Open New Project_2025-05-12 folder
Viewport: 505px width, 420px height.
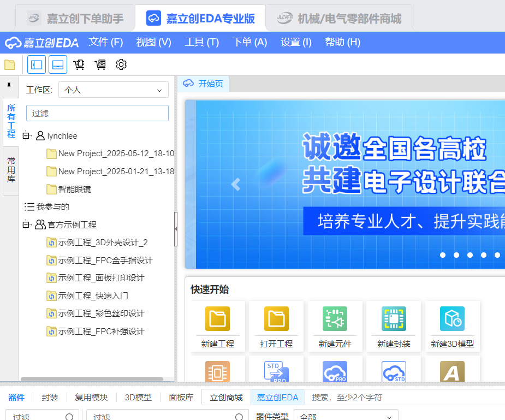click(110, 153)
